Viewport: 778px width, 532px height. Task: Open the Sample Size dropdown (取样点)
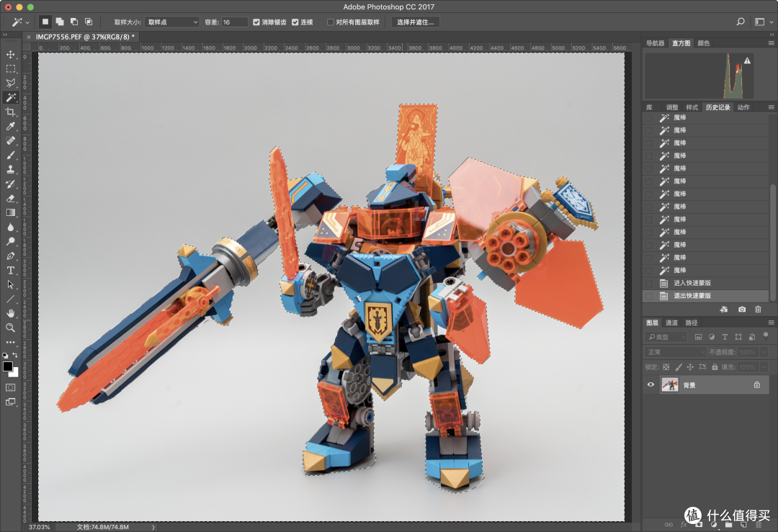tap(172, 22)
